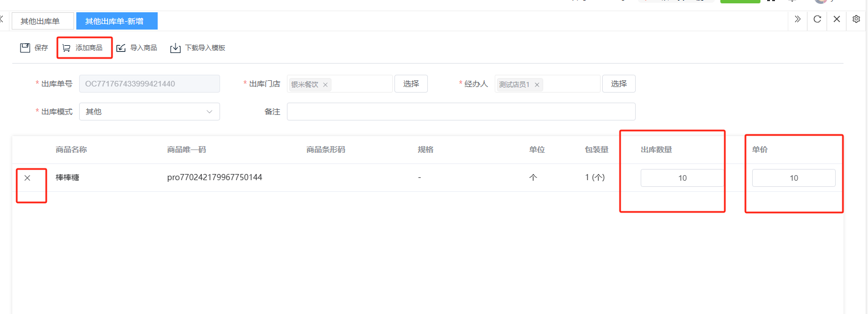Remove the 棒棒糖 row with X icon
This screenshot has height=314, width=868.
pos(27,178)
